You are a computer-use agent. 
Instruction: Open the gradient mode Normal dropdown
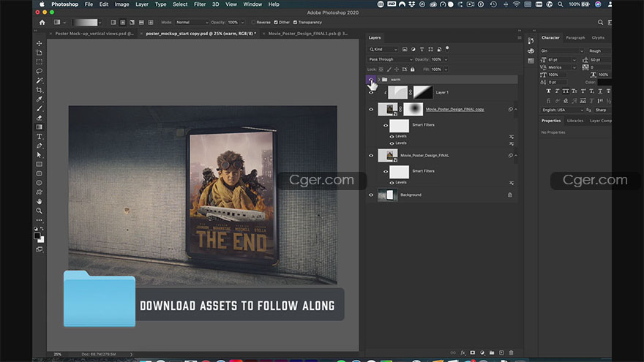click(192, 22)
